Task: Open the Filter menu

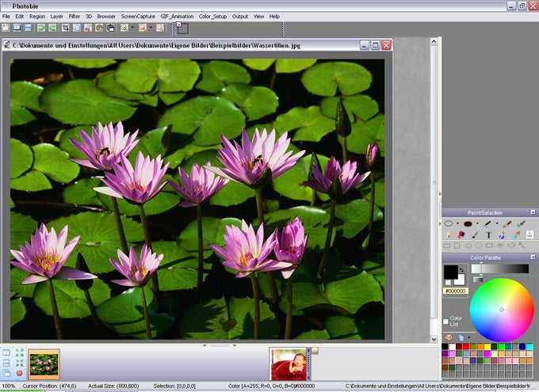Action: point(75,16)
